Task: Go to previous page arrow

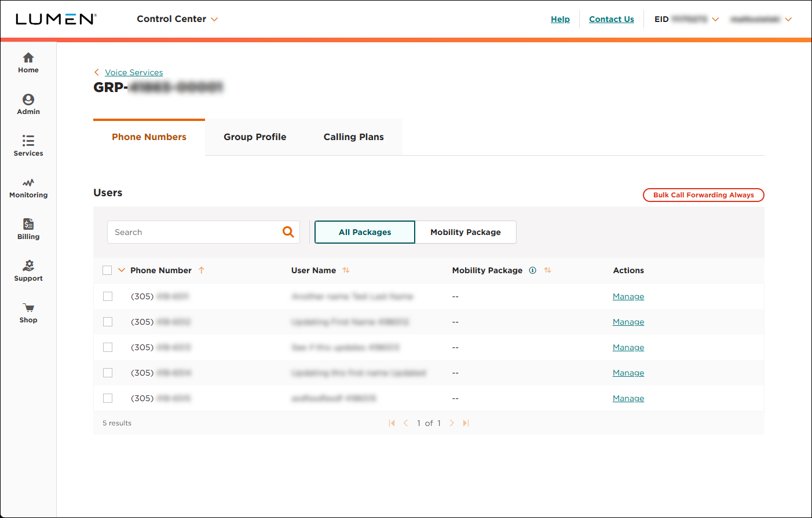Action: coord(406,423)
